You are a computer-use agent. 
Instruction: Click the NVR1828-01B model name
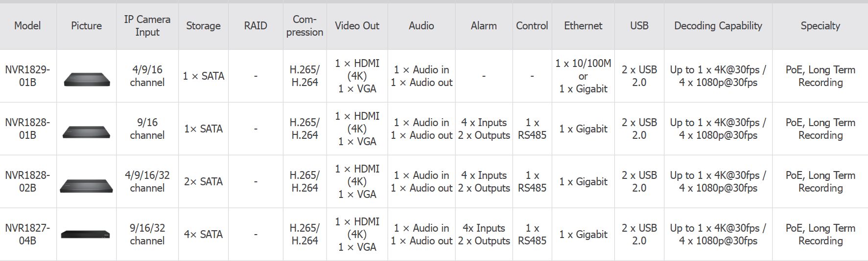[x=27, y=129]
